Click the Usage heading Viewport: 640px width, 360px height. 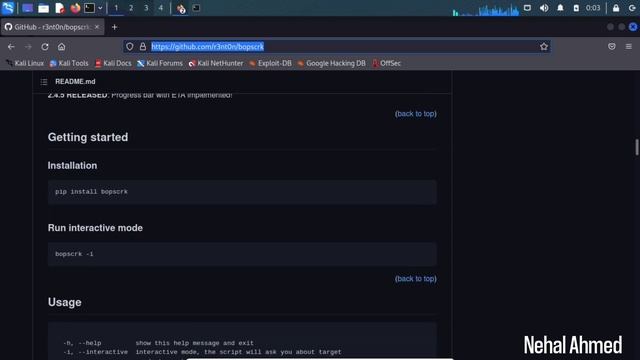click(x=64, y=302)
